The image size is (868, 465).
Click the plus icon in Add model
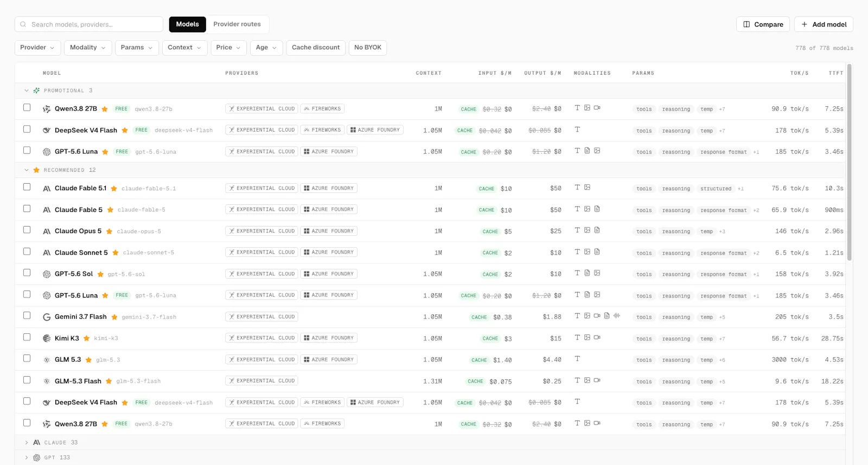805,24
